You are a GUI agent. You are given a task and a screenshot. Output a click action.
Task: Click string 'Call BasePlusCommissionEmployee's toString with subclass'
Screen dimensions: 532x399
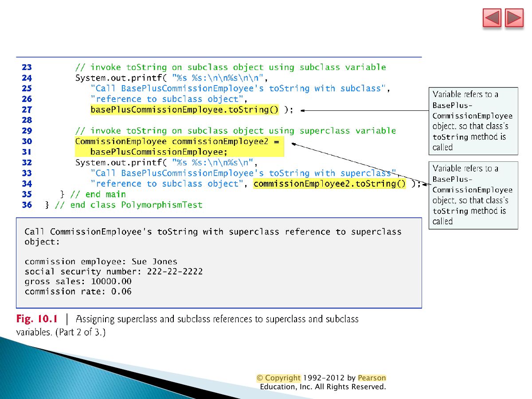[239, 89]
